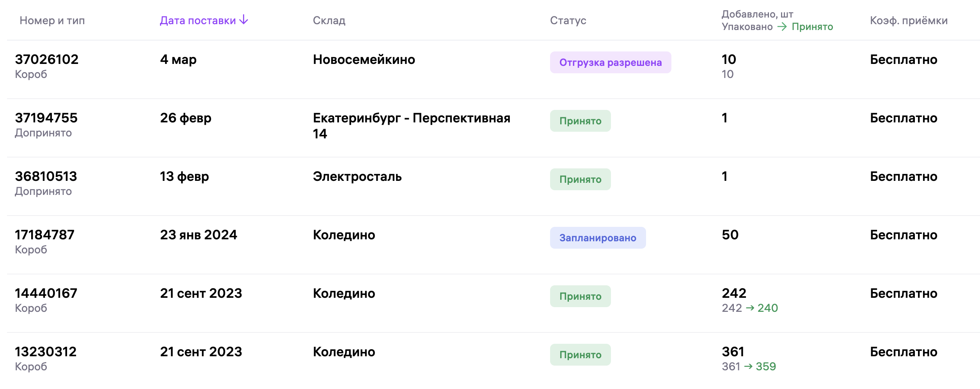Click the Статус column header
The width and height of the screenshot is (980, 389).
point(568,21)
